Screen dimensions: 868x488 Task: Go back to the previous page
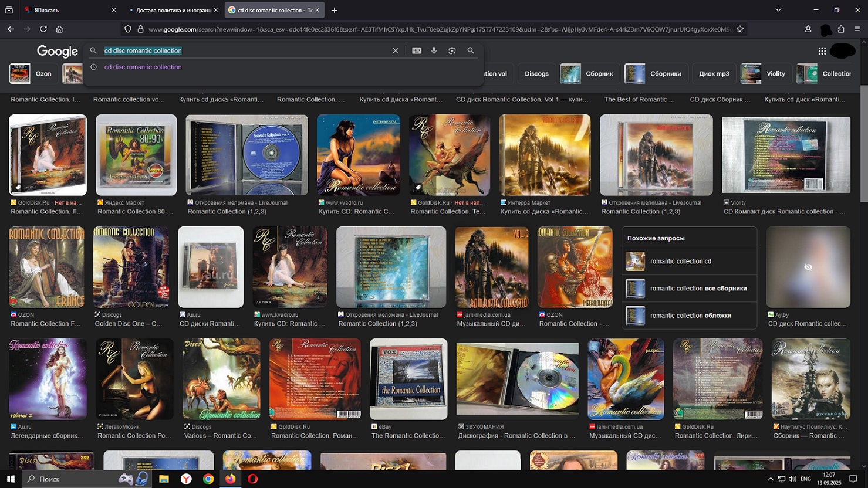coord(11,29)
